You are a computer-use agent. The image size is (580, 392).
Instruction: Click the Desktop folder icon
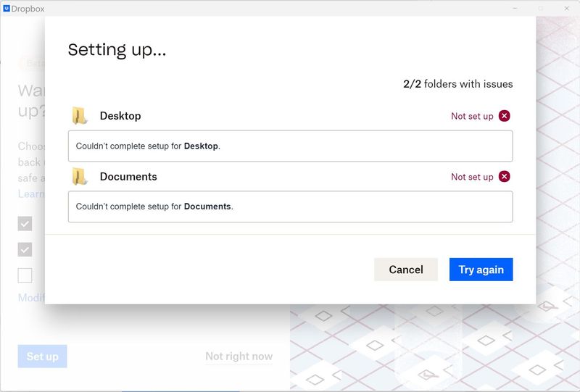point(80,116)
